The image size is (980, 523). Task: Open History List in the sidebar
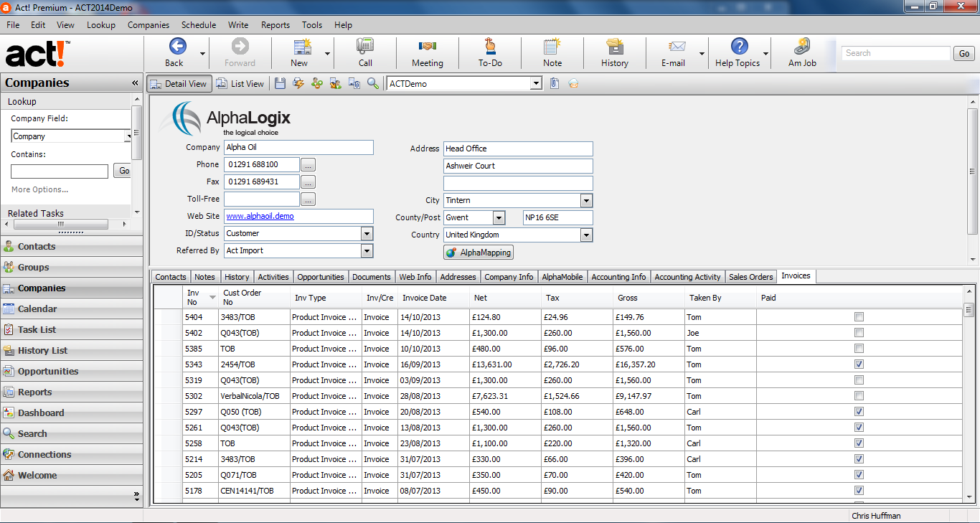tap(72, 350)
